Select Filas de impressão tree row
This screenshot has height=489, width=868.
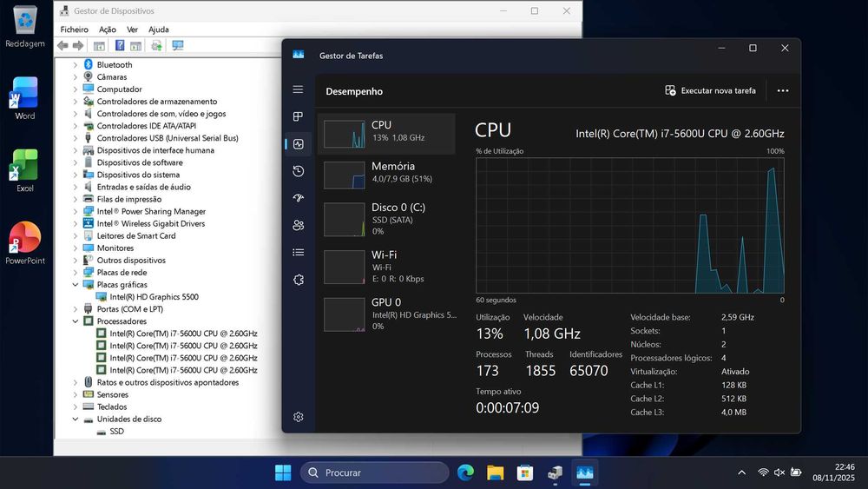pos(122,200)
